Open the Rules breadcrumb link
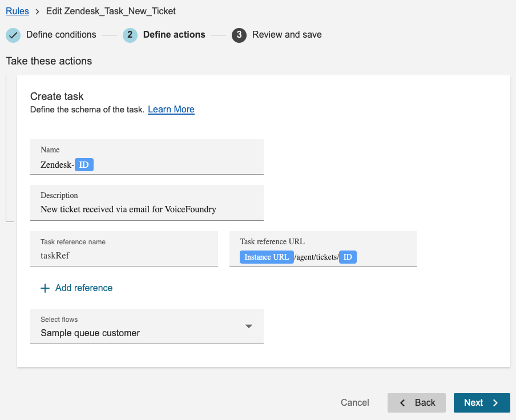Screen dimensions: 516x420 coord(17,11)
